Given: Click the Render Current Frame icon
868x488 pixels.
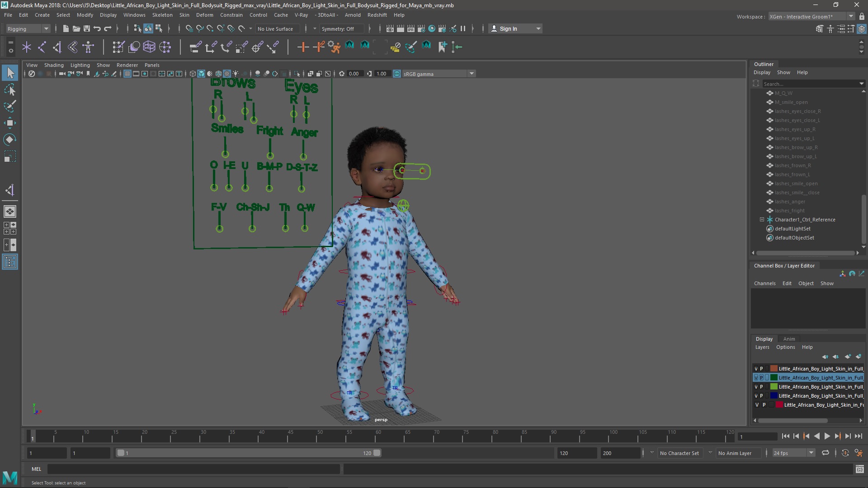Looking at the screenshot, I should click(x=400, y=28).
